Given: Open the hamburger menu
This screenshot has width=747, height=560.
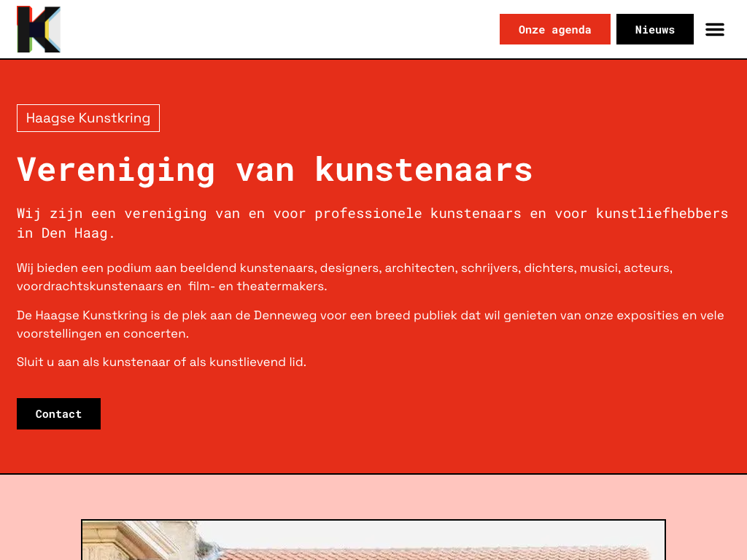Looking at the screenshot, I should click(715, 29).
